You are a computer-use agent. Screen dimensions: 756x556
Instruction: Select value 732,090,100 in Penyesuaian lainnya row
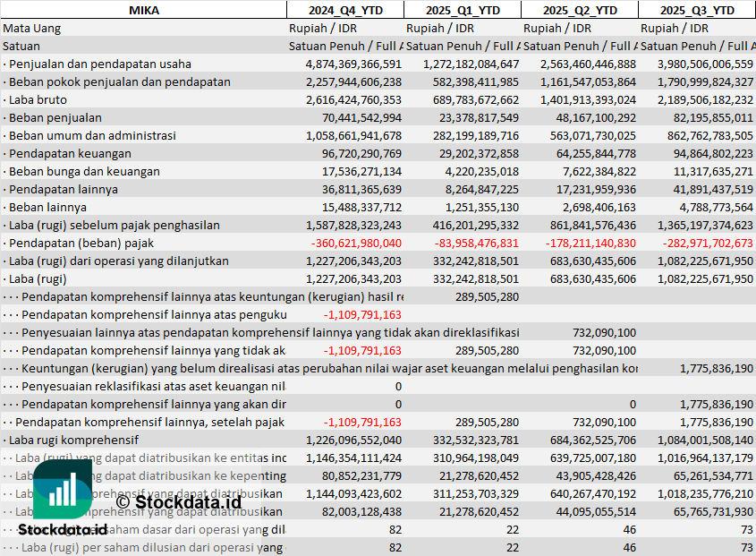[x=604, y=332]
